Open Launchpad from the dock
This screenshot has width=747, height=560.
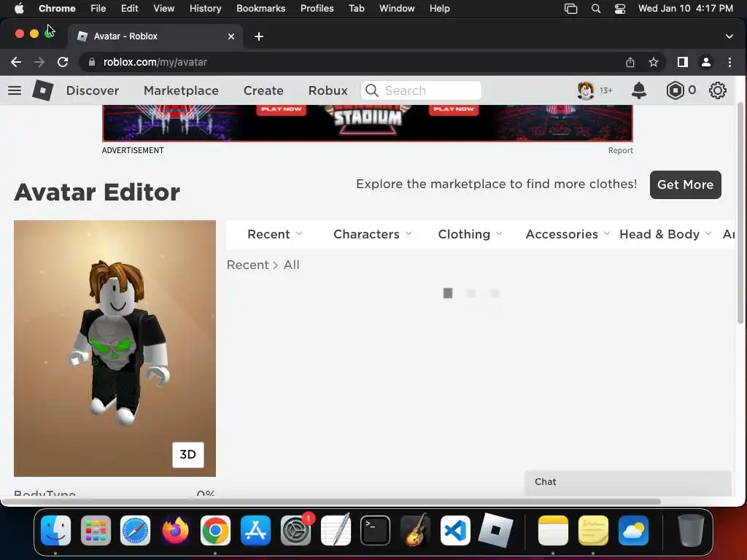pos(96,530)
